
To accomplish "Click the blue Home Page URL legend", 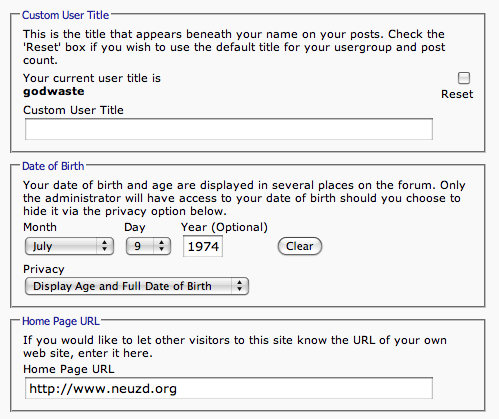I will click(61, 321).
